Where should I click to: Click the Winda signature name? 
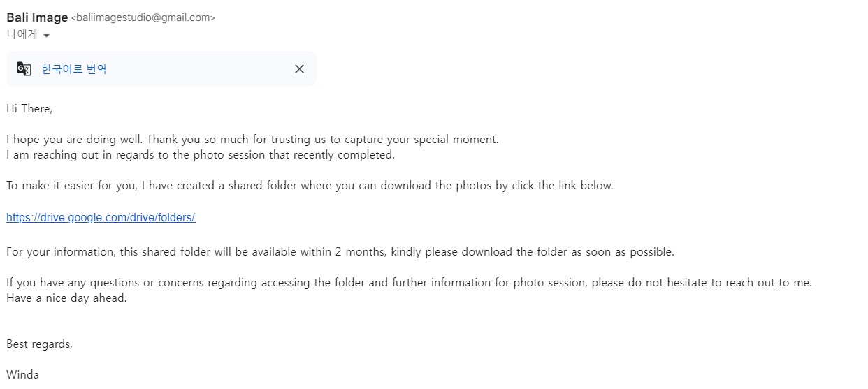point(23,374)
